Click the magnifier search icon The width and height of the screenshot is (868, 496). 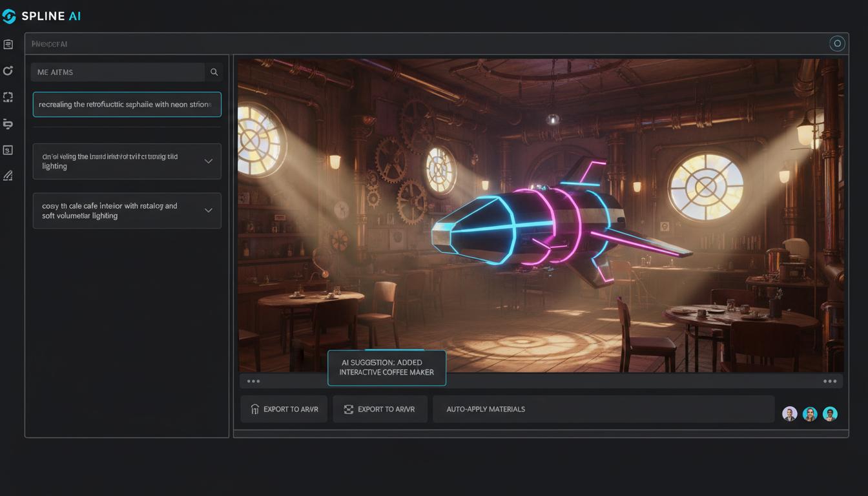tap(214, 72)
